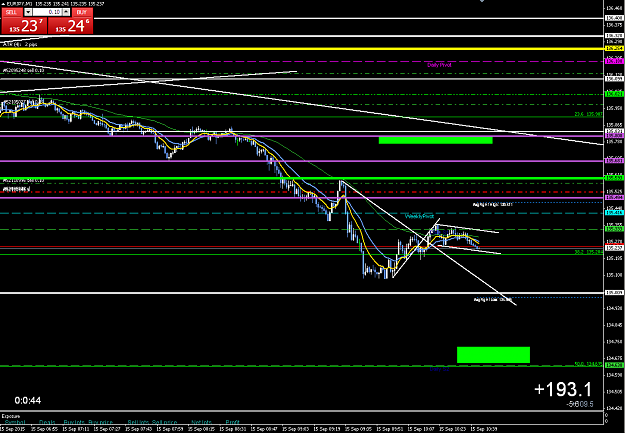Click the small BUY label button
This screenshot has height=434, width=625.
pos(82,12)
